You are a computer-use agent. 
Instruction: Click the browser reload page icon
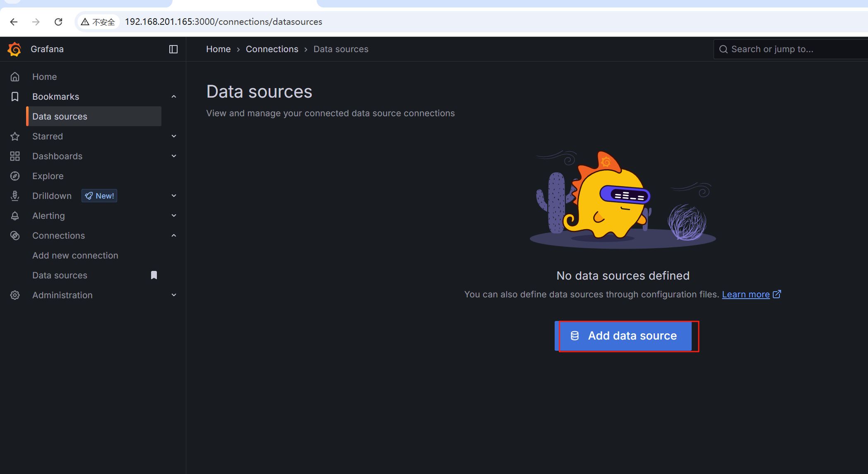pyautogui.click(x=58, y=22)
